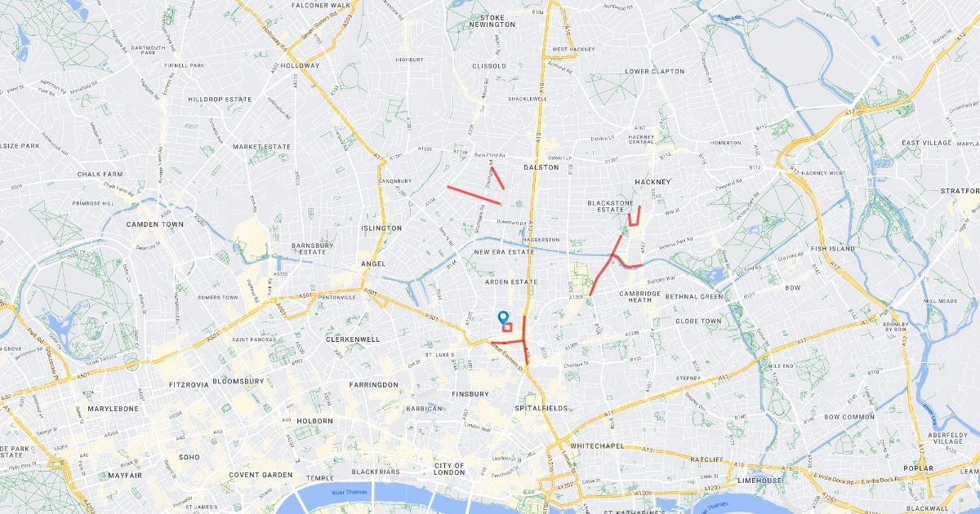Select the Angel neighbourhood label
Image resolution: width=980 pixels, height=514 pixels.
pyautogui.click(x=372, y=264)
